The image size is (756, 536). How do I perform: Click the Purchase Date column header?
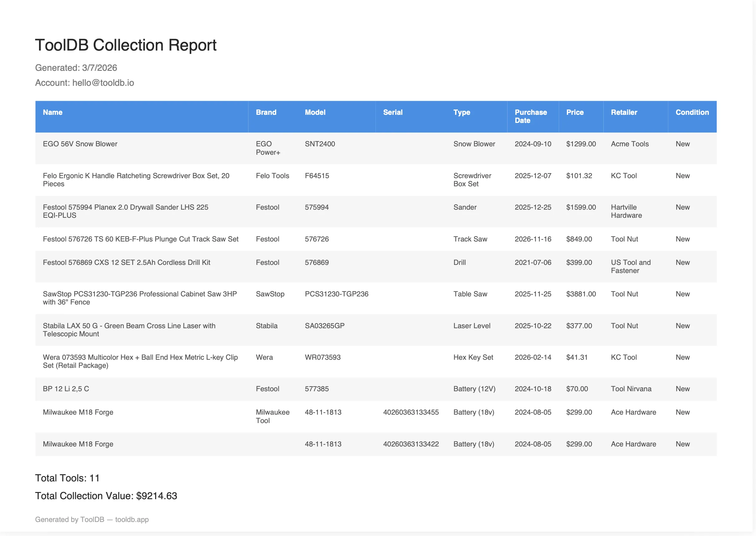click(530, 116)
